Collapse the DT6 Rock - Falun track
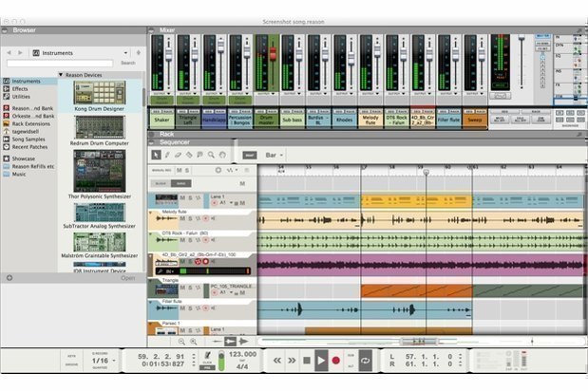 [x=151, y=233]
